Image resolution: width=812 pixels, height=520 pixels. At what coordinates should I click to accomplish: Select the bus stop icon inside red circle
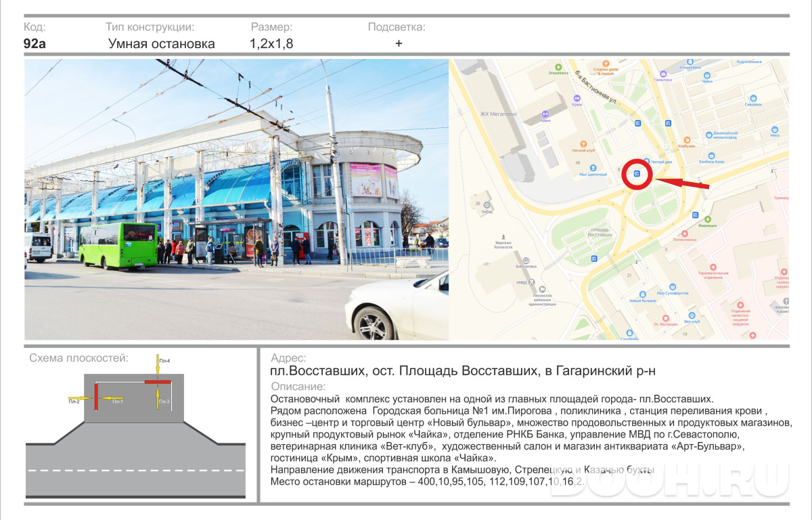point(637,174)
